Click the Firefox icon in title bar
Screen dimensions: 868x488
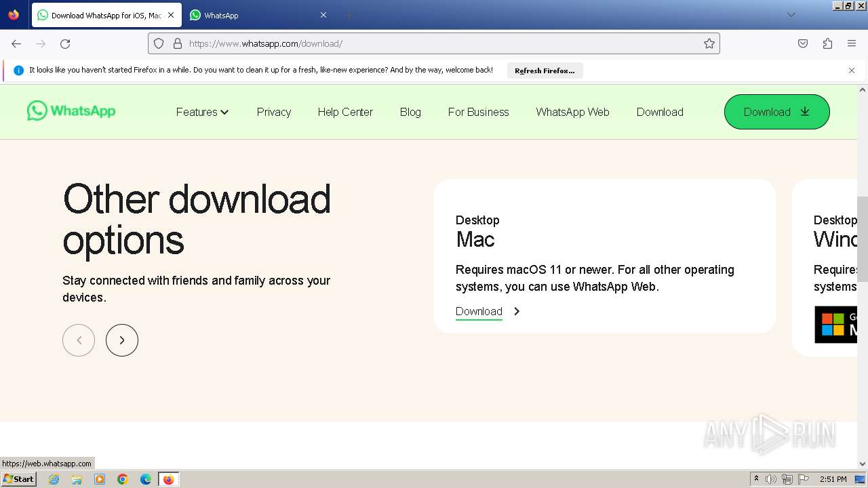tap(14, 15)
